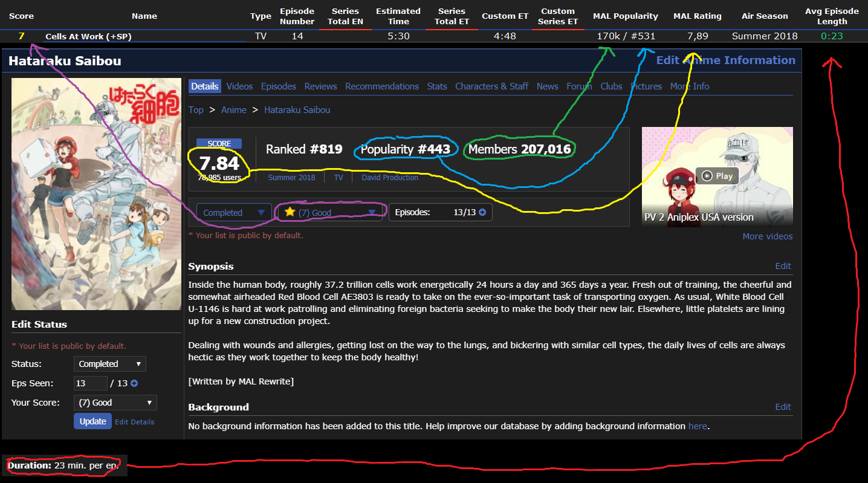The height and width of the screenshot is (483, 868).
Task: Open Hataraku Saibou breadcrumb link
Action: [297, 110]
